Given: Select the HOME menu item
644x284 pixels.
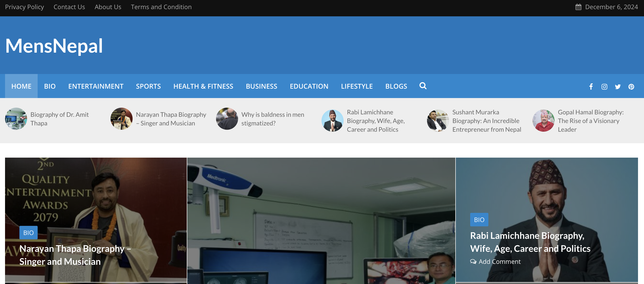Looking at the screenshot, I should [21, 86].
